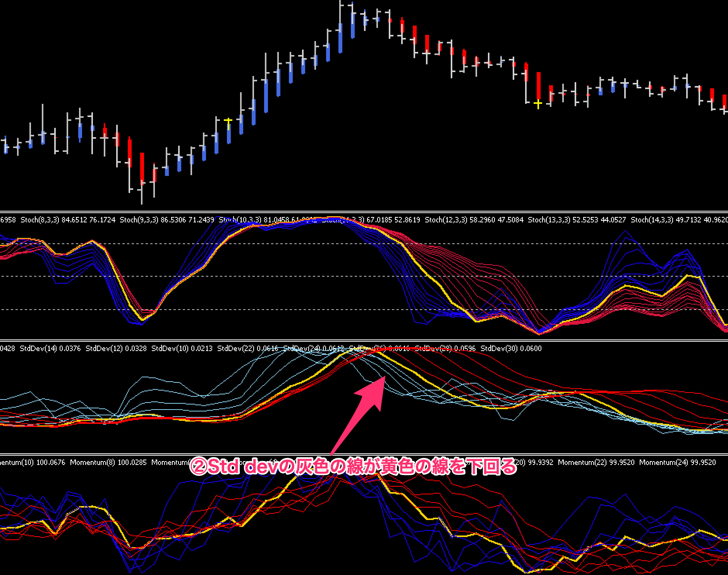Click the Momentum(10) 100.0676 label
Image resolution: width=728 pixels, height=575 pixels.
[x=33, y=462]
